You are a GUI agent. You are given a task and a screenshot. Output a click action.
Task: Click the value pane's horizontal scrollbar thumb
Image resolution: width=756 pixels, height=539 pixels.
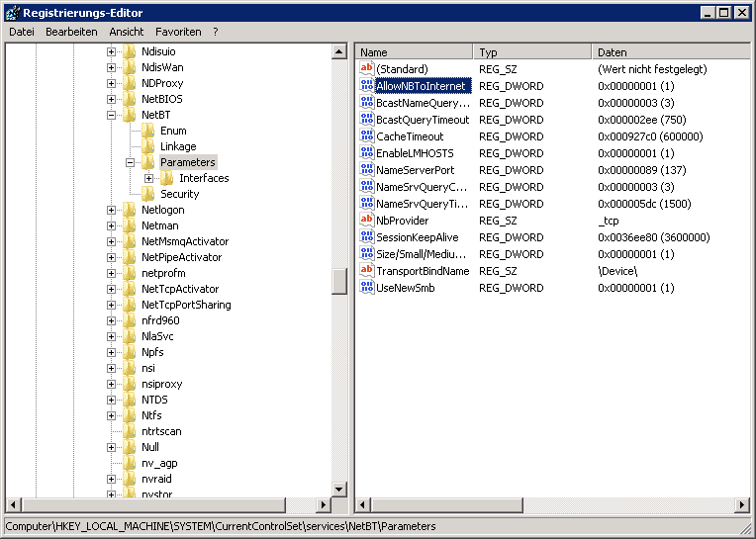pyautogui.click(x=447, y=504)
